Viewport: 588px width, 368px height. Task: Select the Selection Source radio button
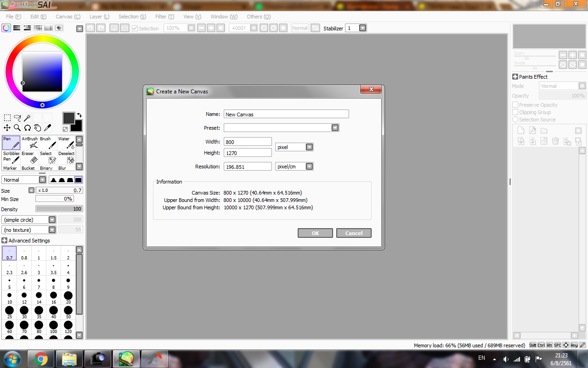pyautogui.click(x=515, y=120)
